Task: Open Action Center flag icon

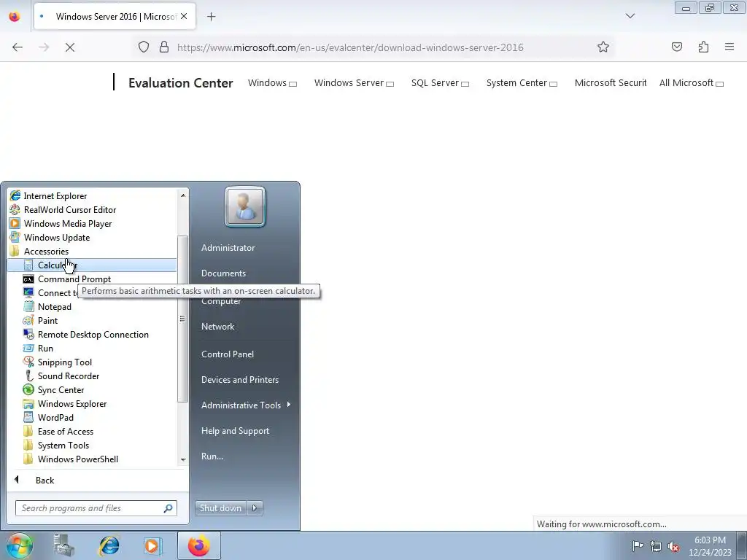Action: point(638,546)
